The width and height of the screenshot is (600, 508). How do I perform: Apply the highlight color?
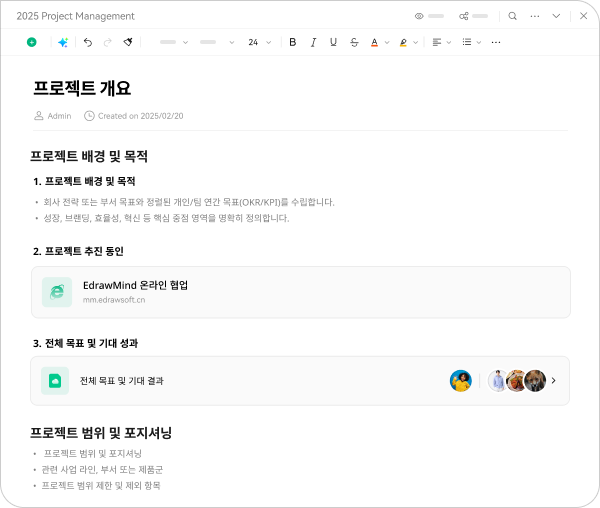(x=403, y=42)
